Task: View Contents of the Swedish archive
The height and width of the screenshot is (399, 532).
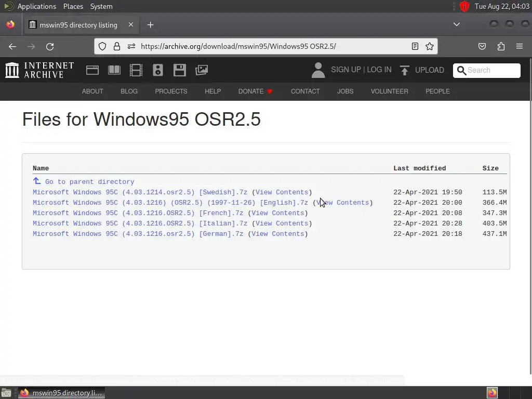Action: click(x=282, y=192)
